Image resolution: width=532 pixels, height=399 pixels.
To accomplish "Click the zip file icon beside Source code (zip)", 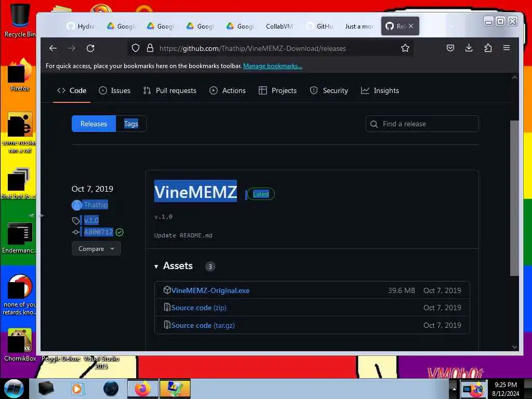I will point(167,308).
